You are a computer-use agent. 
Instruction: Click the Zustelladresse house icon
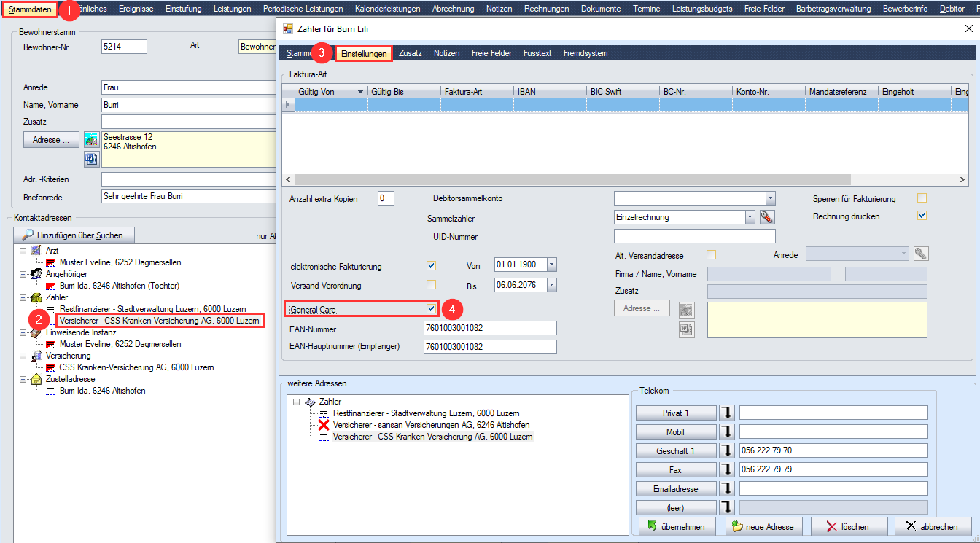pyautogui.click(x=35, y=379)
